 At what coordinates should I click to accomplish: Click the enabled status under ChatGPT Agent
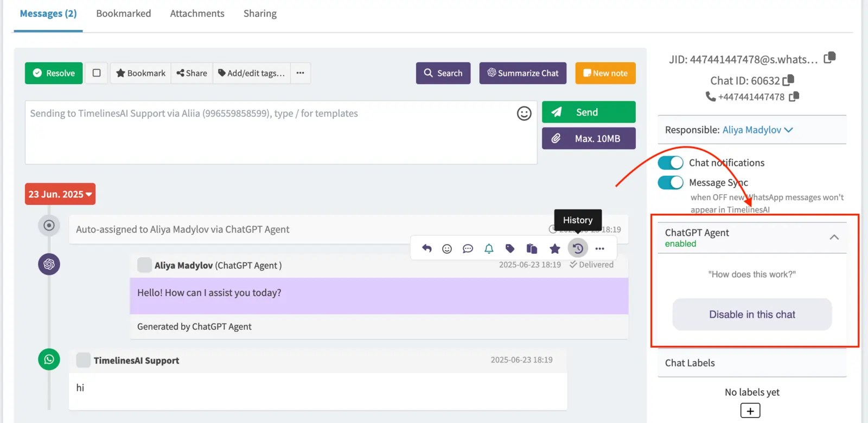coord(680,244)
